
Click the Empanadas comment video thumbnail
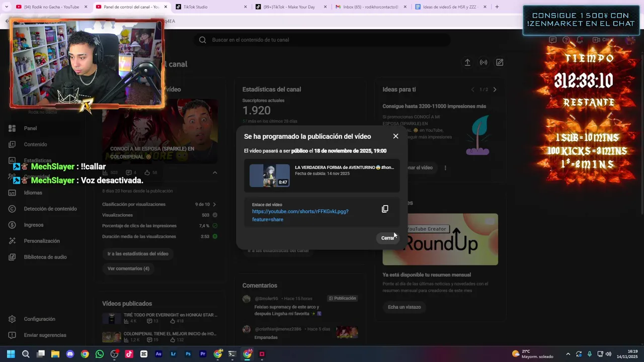[347, 332]
